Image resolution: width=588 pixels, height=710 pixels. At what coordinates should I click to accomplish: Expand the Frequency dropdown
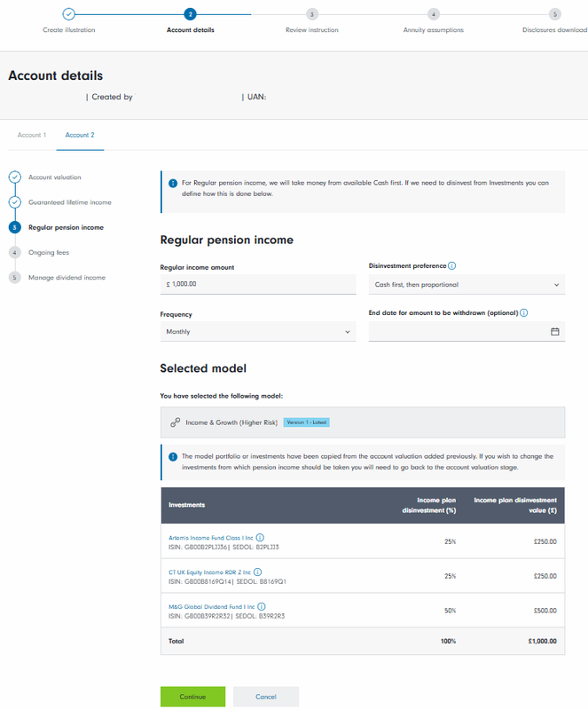click(x=257, y=332)
